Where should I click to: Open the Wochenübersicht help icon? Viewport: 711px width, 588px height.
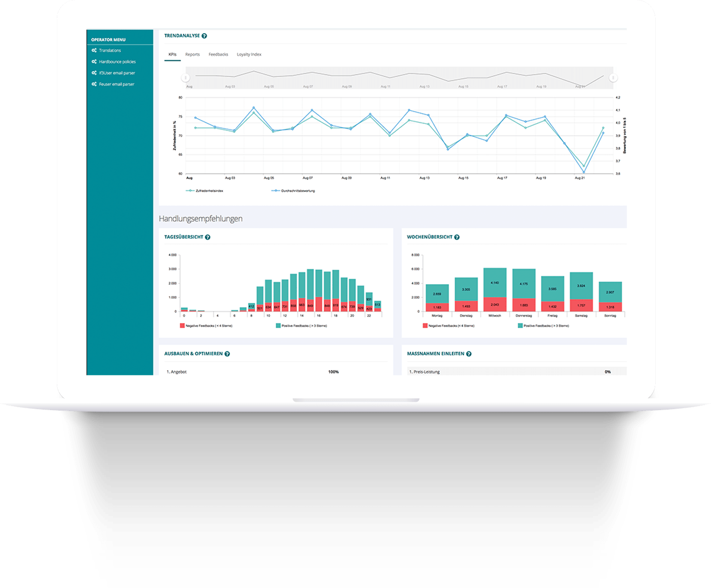pyautogui.click(x=457, y=237)
